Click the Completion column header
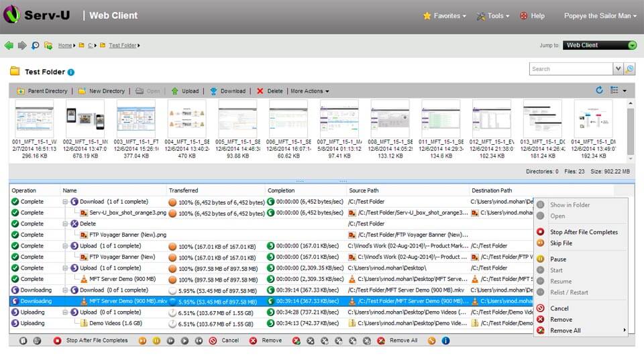Screen dimensions: 644x362 [281, 190]
